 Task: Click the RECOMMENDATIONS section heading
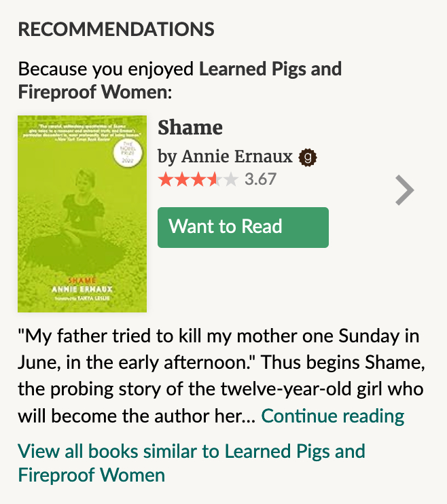tap(116, 29)
